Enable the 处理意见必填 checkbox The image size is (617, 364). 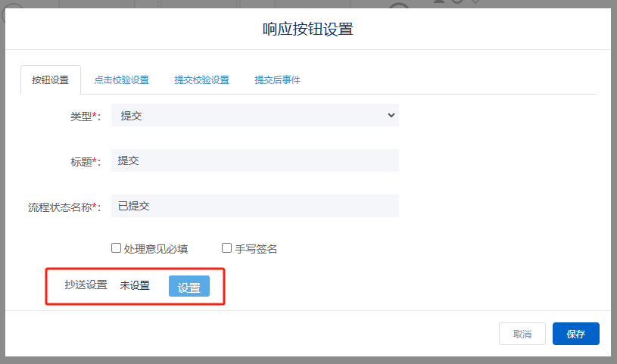(116, 248)
